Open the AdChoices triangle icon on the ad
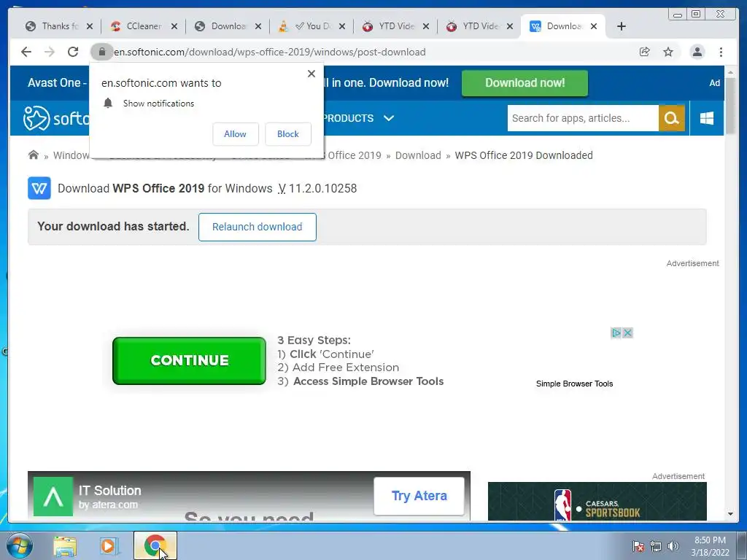747x560 pixels. [616, 332]
